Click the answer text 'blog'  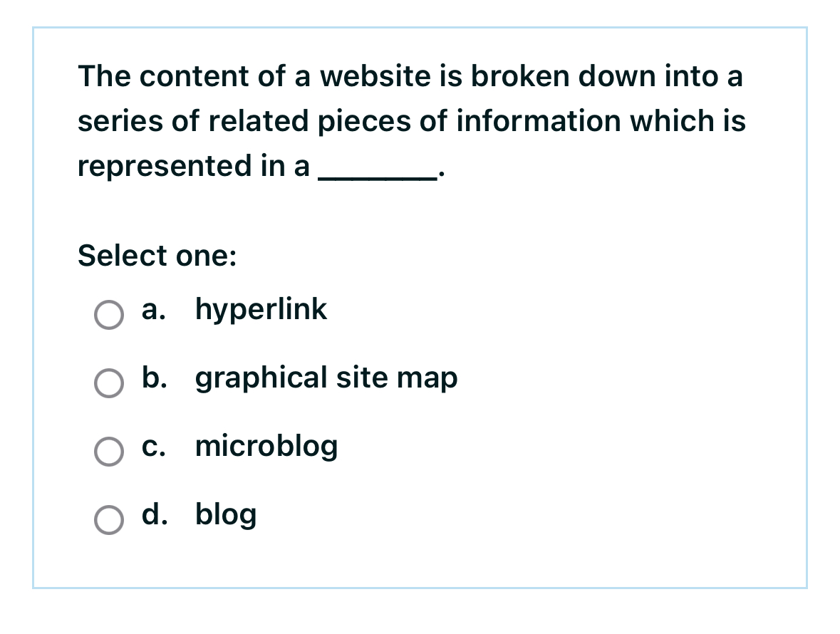pyautogui.click(x=226, y=514)
